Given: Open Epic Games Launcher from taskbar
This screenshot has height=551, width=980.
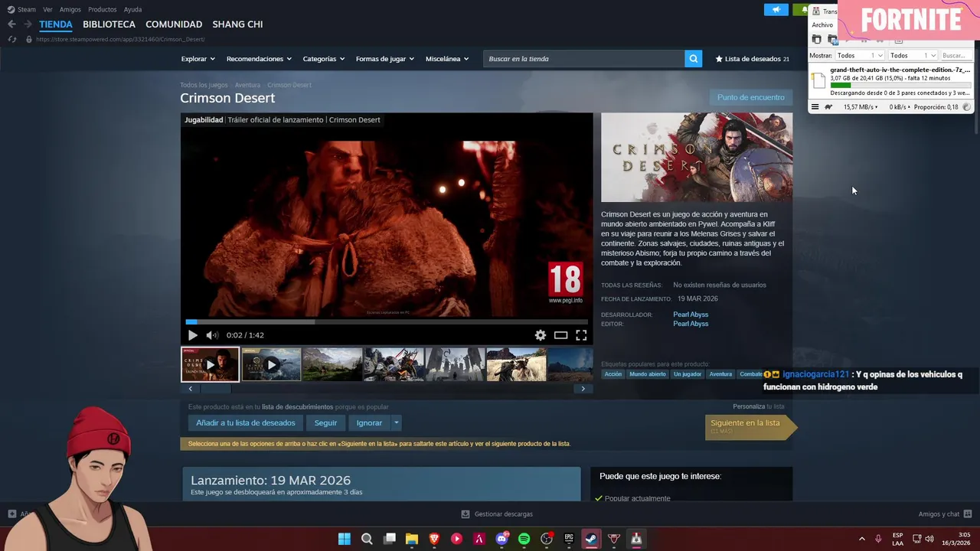Looking at the screenshot, I should point(569,539).
